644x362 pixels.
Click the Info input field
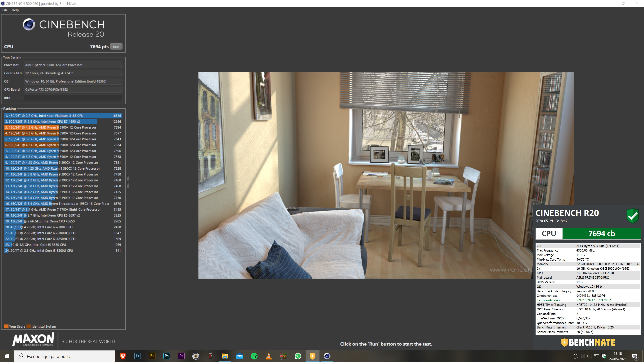click(x=73, y=98)
